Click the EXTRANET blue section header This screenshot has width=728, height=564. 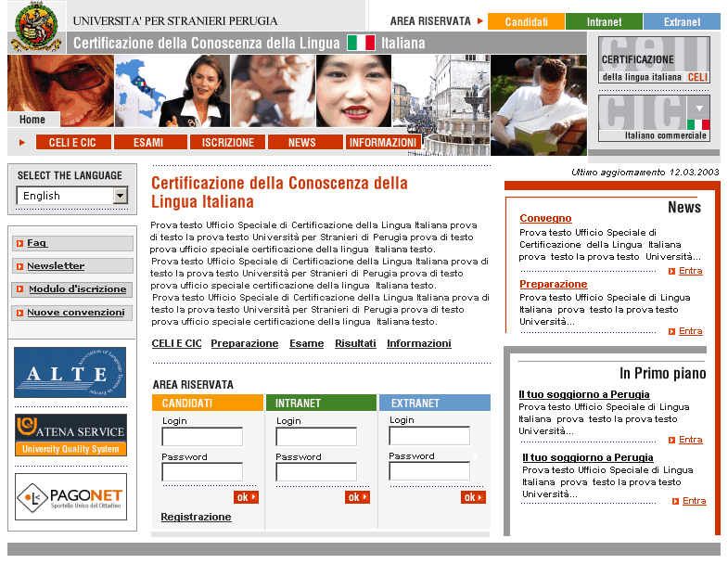tap(435, 403)
